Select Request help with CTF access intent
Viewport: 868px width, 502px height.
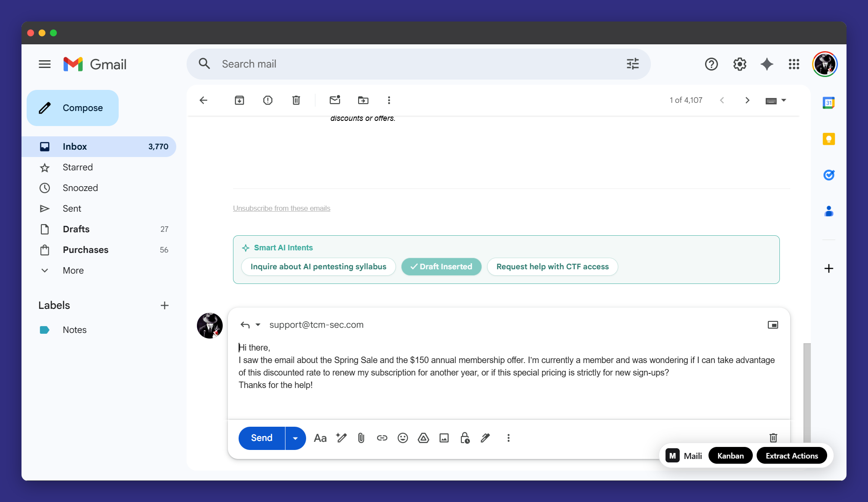(552, 267)
